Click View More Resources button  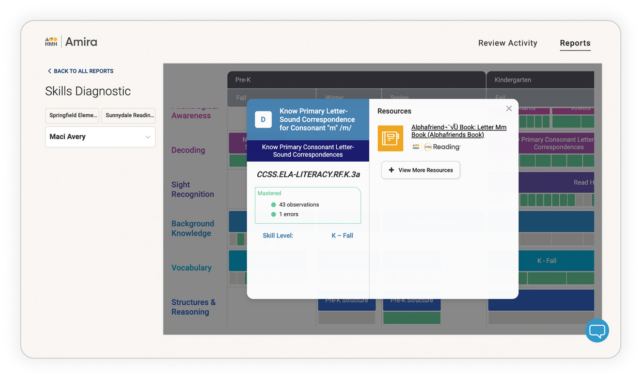(x=420, y=170)
